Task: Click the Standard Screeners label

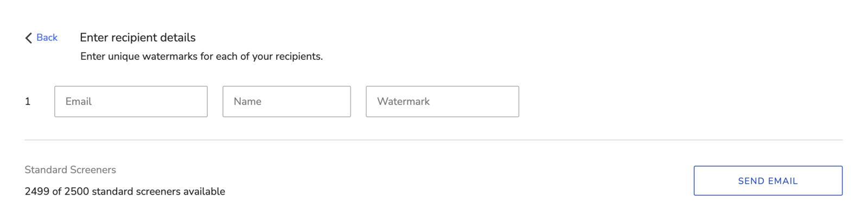Action: (x=70, y=170)
